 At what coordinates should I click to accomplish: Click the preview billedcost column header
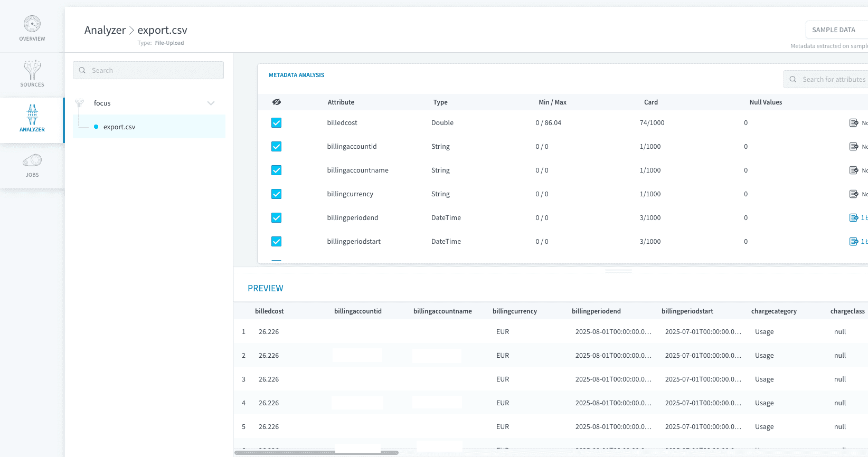click(x=269, y=311)
